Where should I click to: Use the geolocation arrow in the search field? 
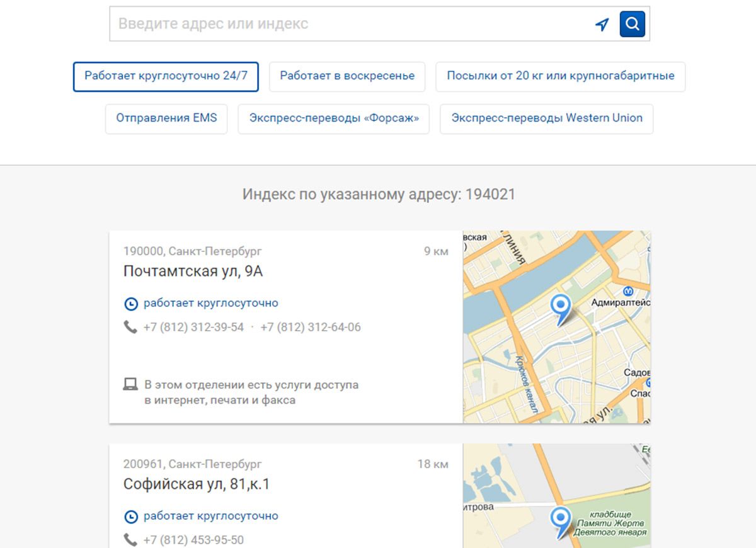(602, 25)
